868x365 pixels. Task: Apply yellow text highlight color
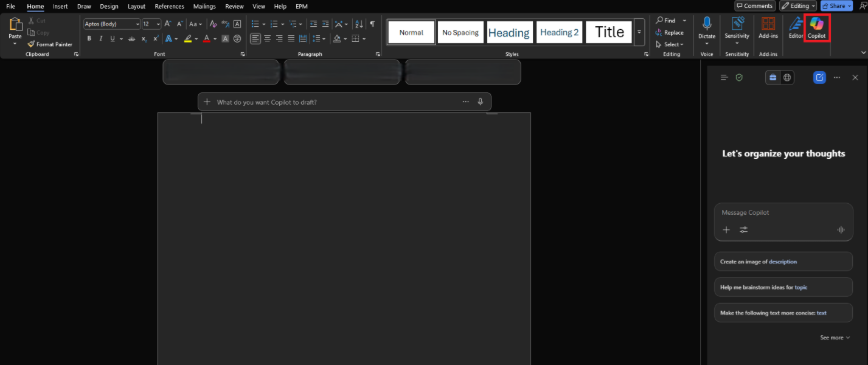188,38
